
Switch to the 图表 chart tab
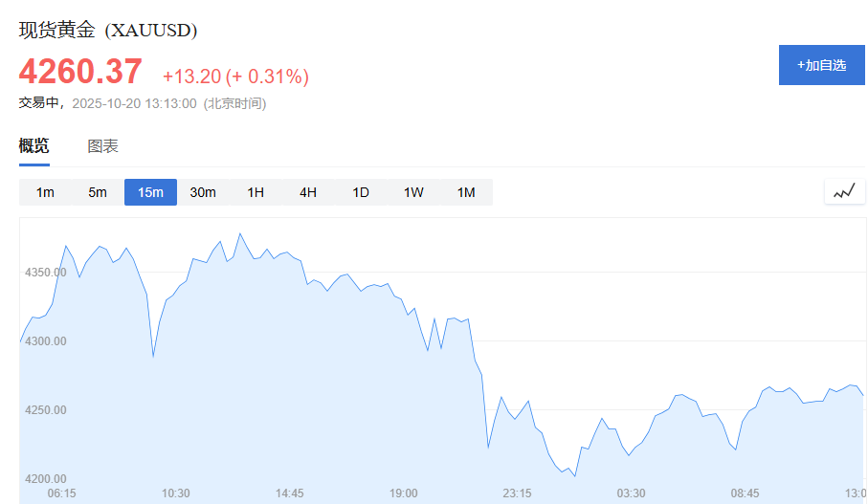pos(103,146)
